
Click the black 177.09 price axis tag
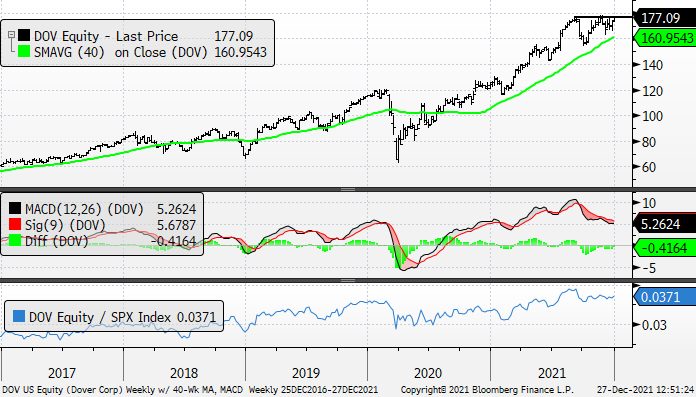(664, 18)
